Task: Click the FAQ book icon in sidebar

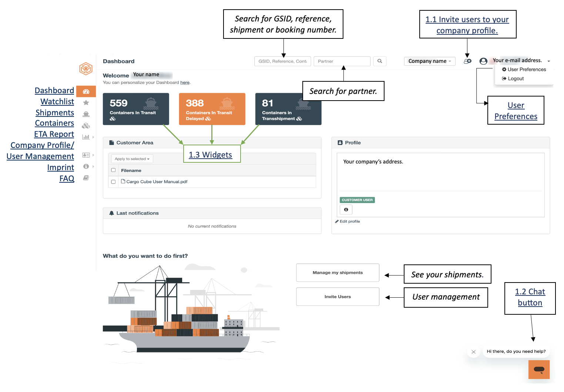Action: click(x=86, y=178)
